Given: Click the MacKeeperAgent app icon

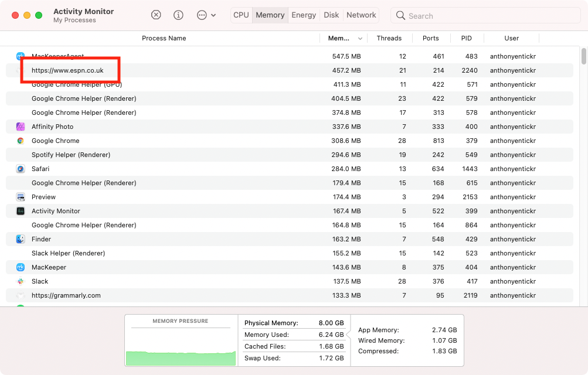Looking at the screenshot, I should (x=21, y=56).
